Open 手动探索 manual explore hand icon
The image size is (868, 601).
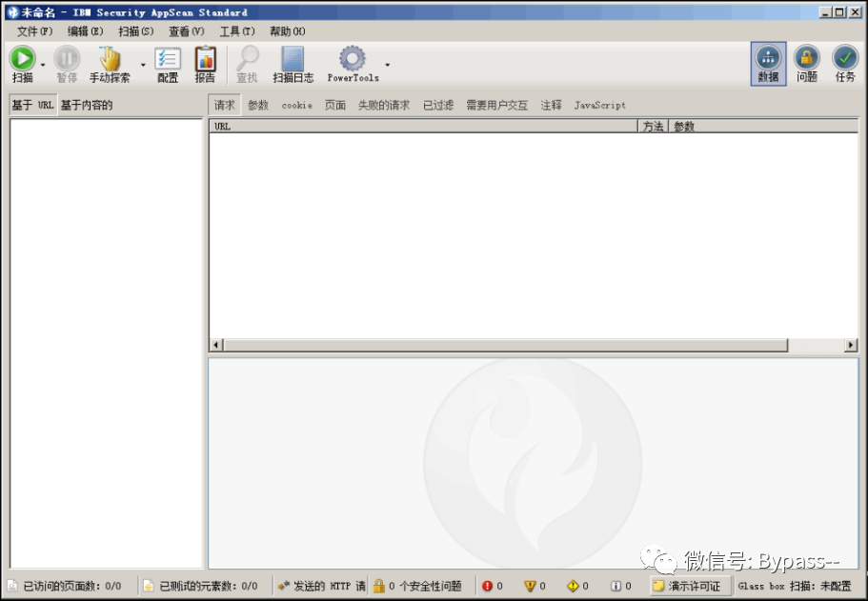point(110,58)
